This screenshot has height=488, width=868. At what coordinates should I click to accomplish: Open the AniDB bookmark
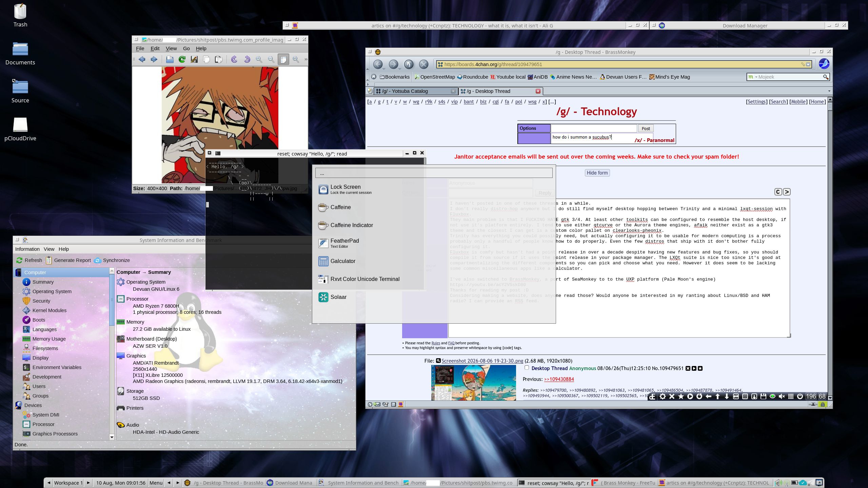[x=537, y=77]
